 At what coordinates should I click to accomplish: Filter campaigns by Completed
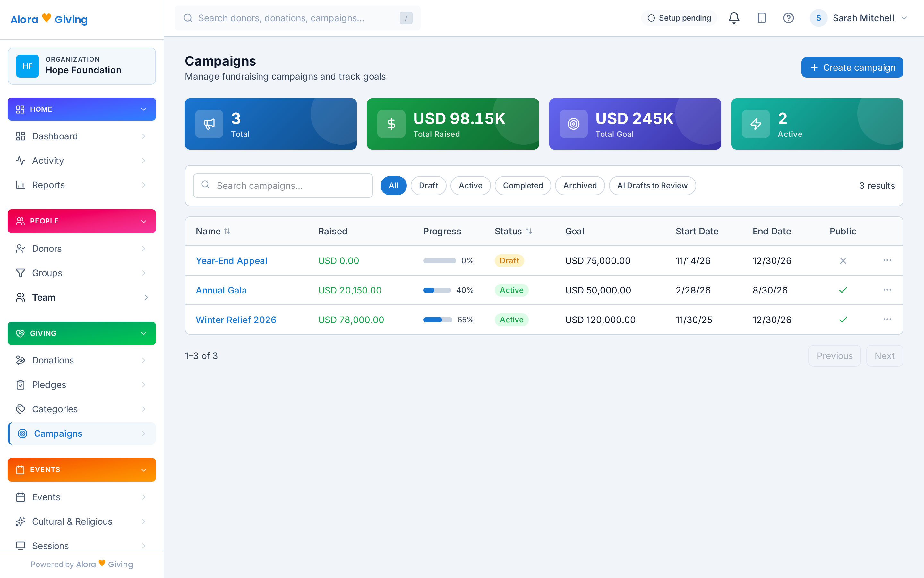coord(523,185)
